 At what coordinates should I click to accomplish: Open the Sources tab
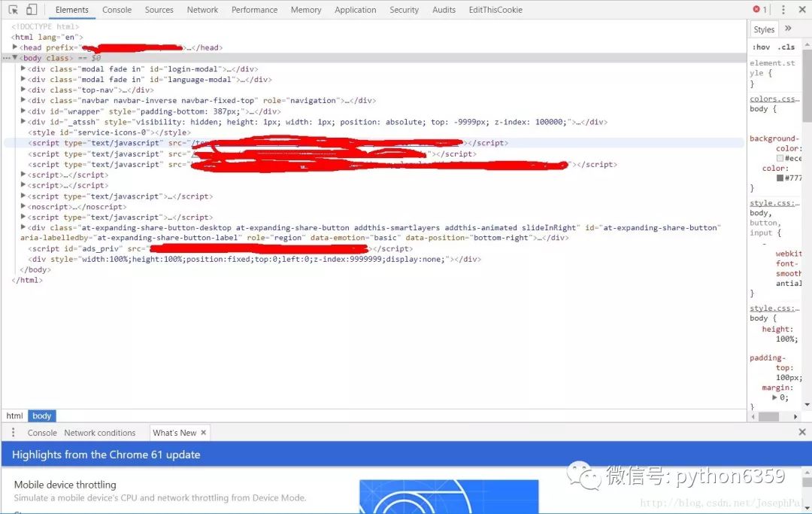click(x=159, y=10)
